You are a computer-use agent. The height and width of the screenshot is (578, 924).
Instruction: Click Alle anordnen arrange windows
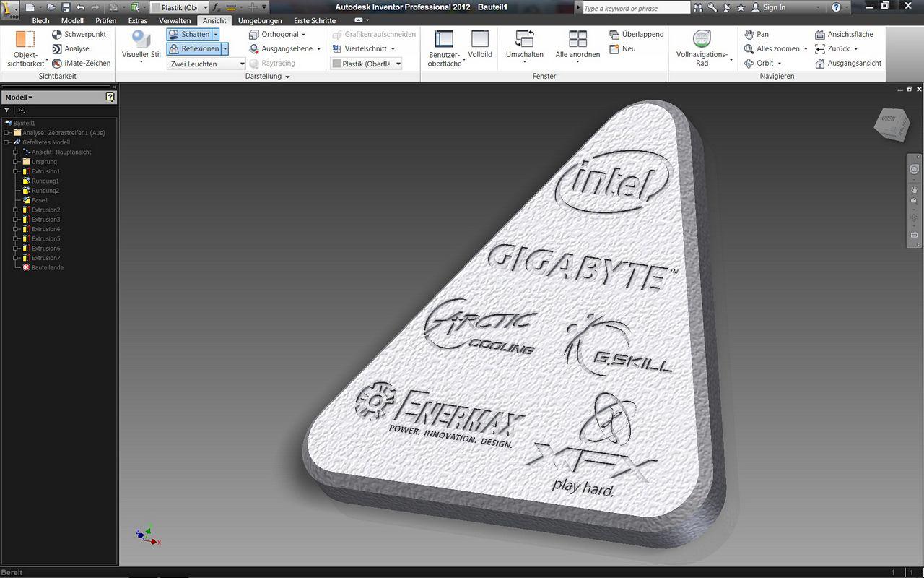click(577, 46)
